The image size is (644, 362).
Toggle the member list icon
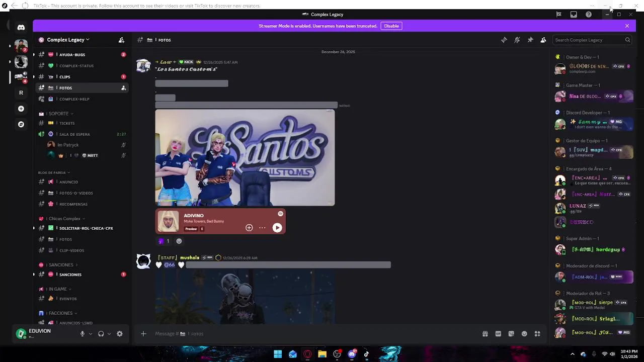[x=543, y=40]
